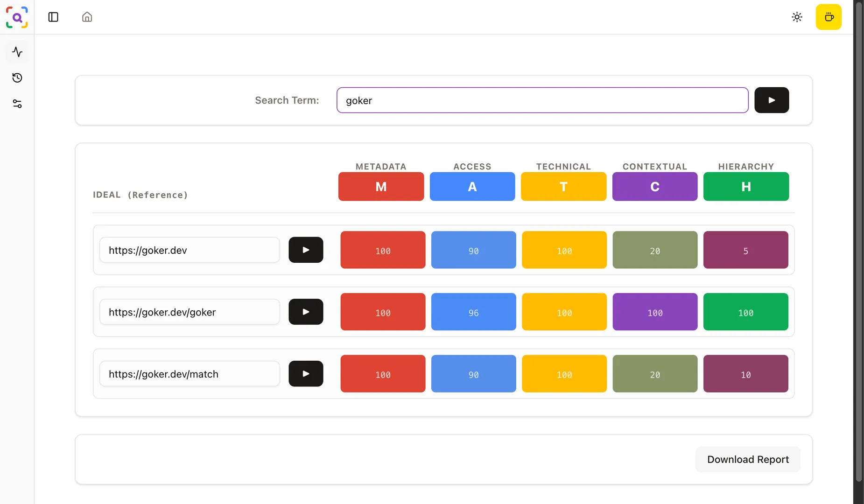Viewport: 864px width, 504px height.
Task: Open the activity monitor sidebar icon
Action: (x=17, y=52)
